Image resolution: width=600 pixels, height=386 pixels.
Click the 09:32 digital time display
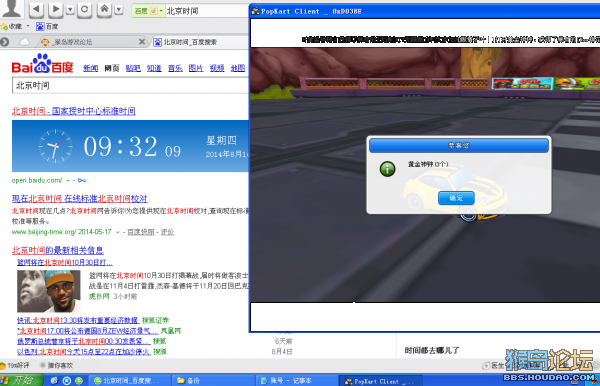pos(120,146)
